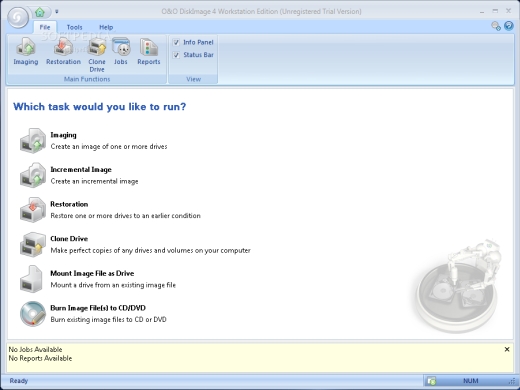Click "Create an incremental image" description
This screenshot has height=390, width=520.
(x=94, y=181)
